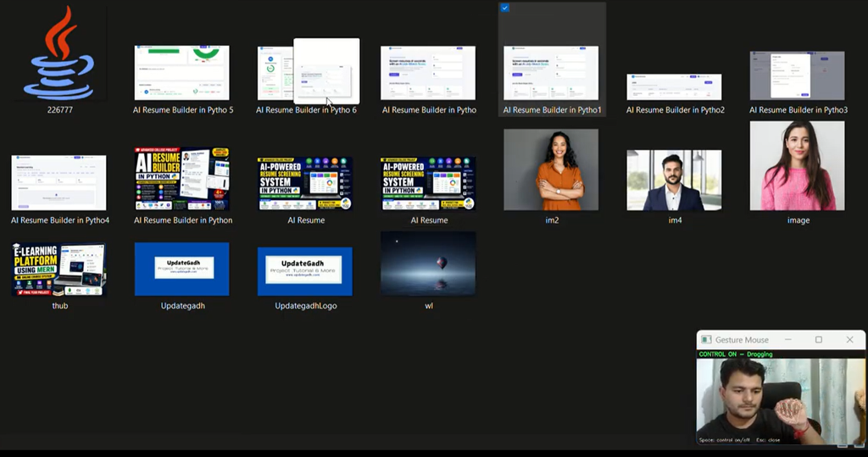Click the wl file name
This screenshot has height=457, width=868.
(429, 305)
